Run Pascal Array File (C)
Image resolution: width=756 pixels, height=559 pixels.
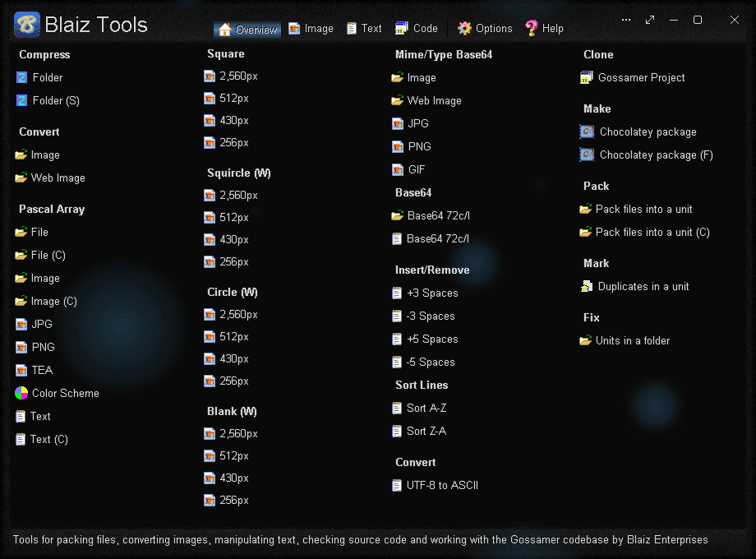40,255
